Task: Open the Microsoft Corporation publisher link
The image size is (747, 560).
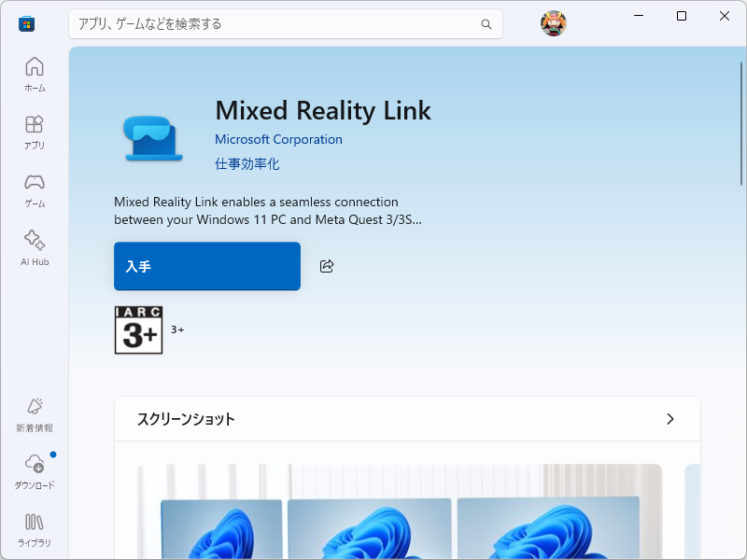Action: (x=278, y=139)
